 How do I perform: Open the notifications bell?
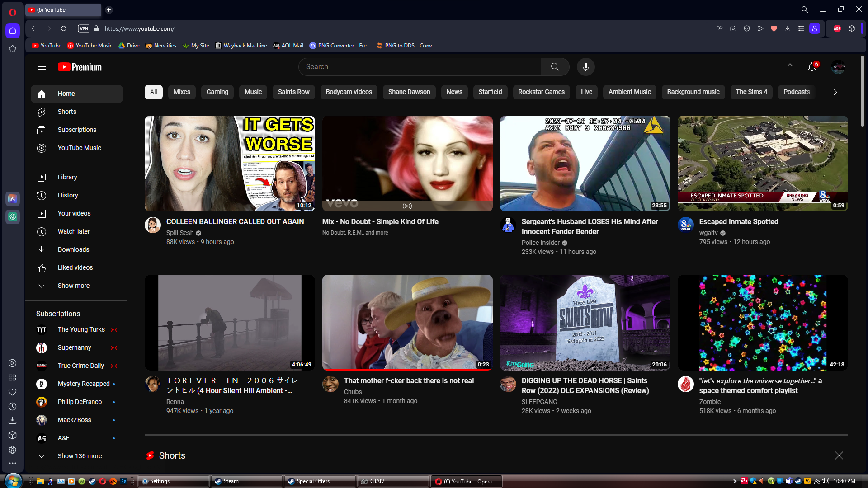click(x=812, y=67)
